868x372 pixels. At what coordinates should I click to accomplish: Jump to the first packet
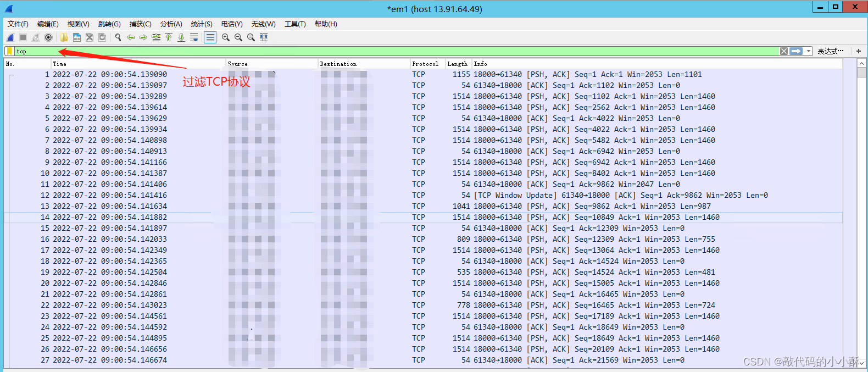169,37
